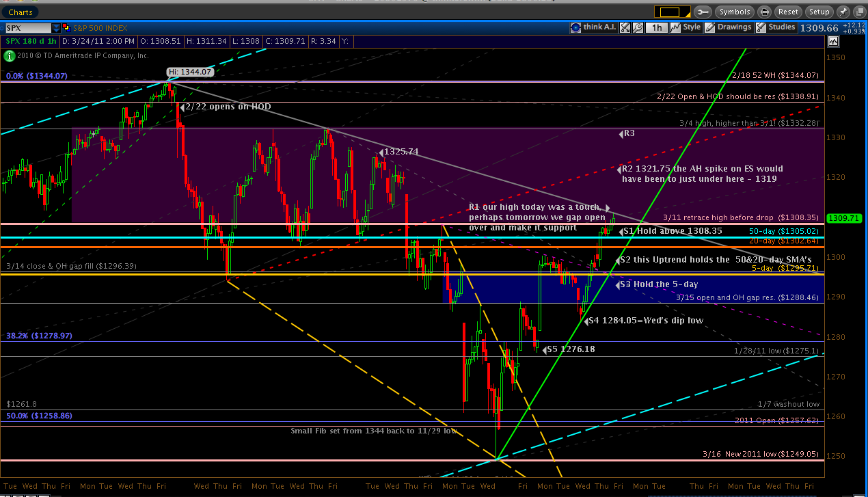This screenshot has width=868, height=497.
Task: Click the price axis chart icon above 1350
Action: [x=832, y=41]
